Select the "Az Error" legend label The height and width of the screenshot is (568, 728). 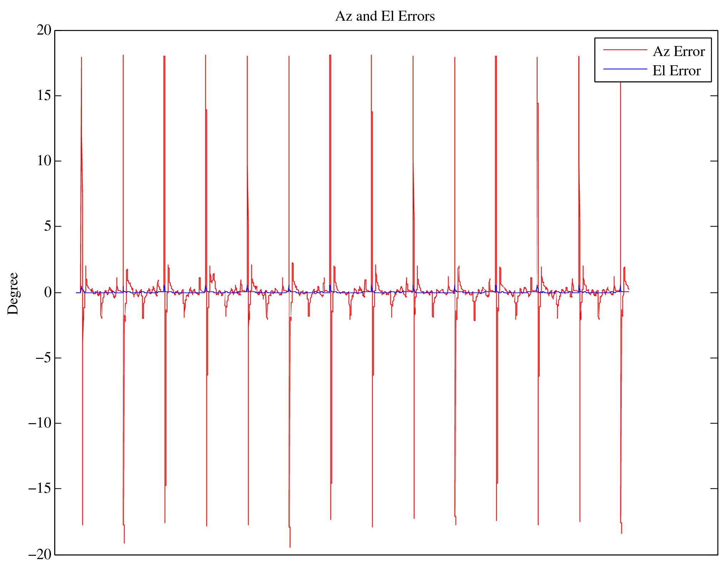coord(678,52)
